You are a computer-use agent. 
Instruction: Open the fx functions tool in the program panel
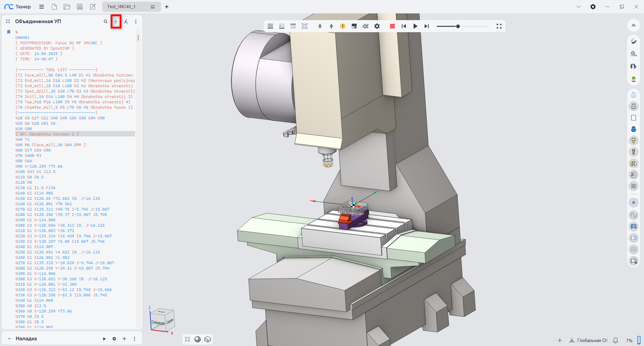click(126, 21)
